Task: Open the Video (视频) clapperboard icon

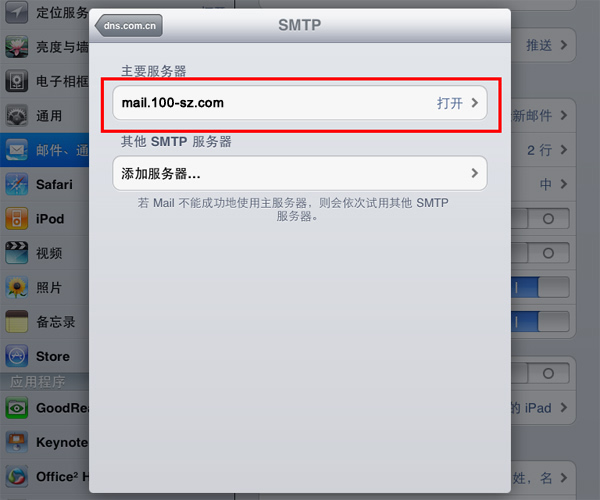Action: click(x=16, y=253)
